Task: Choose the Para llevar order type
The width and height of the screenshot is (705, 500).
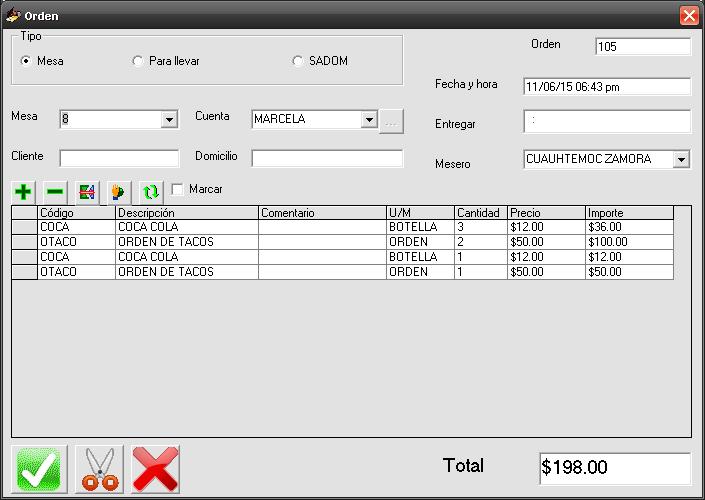Action: (x=138, y=61)
